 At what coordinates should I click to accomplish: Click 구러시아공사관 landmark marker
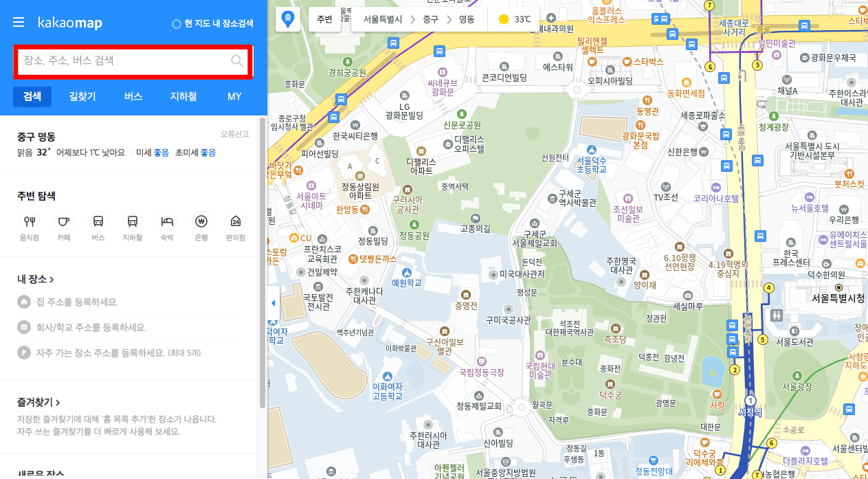pos(407,189)
